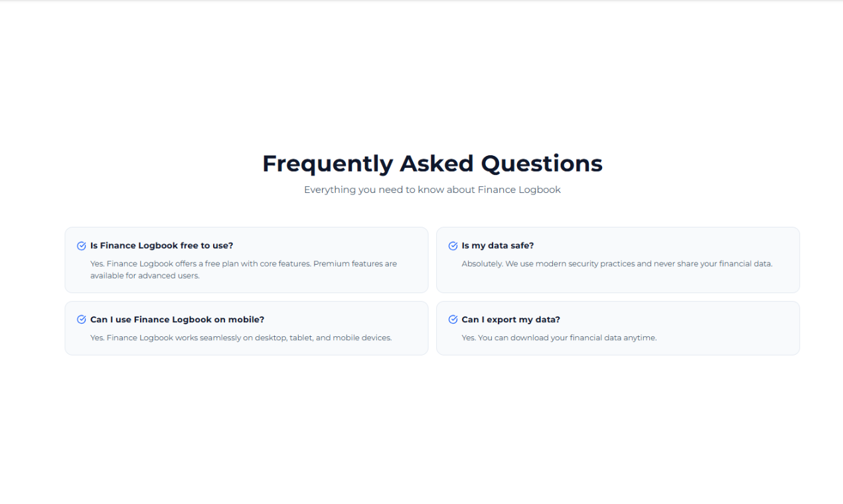Click the word "Questions" in the main heading
The width and height of the screenshot is (843, 504).
tap(542, 164)
